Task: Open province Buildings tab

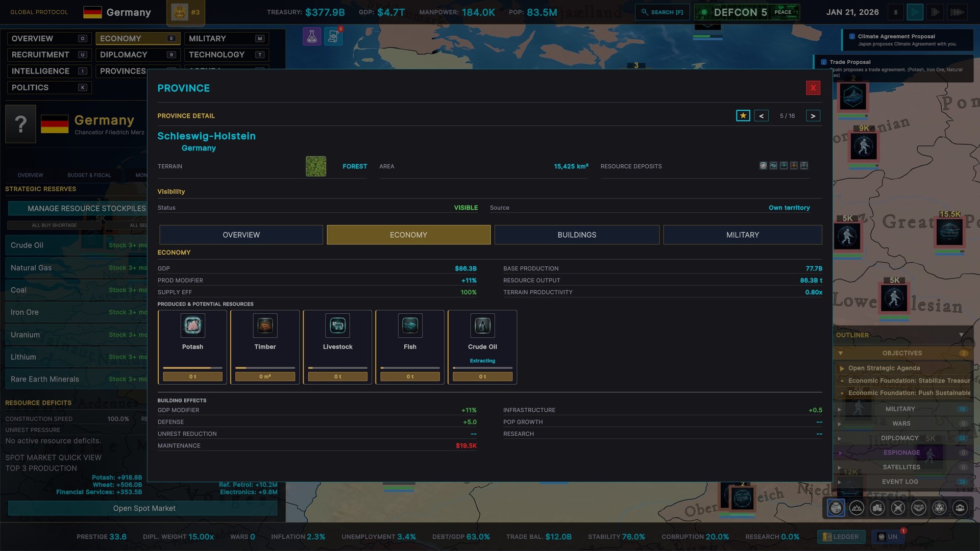Action: [577, 235]
